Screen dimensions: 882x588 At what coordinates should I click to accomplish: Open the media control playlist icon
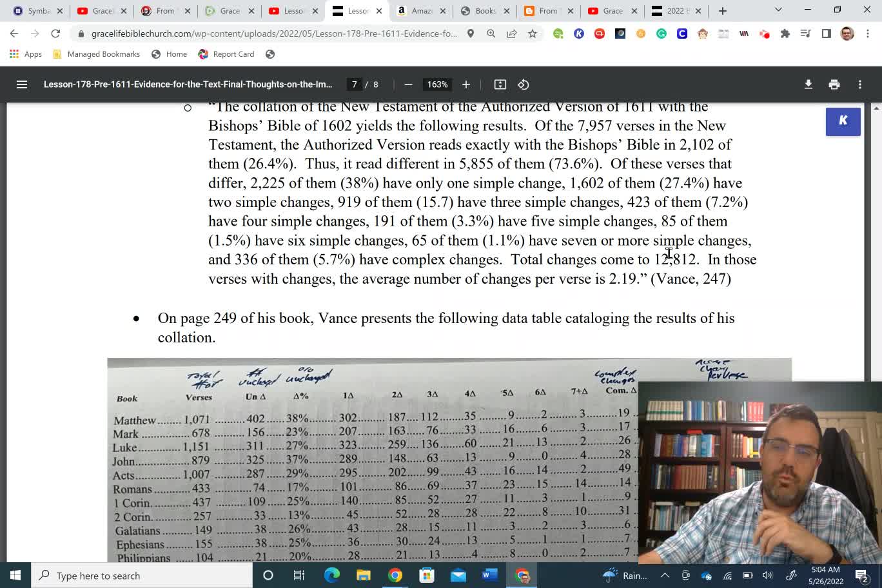click(x=806, y=34)
